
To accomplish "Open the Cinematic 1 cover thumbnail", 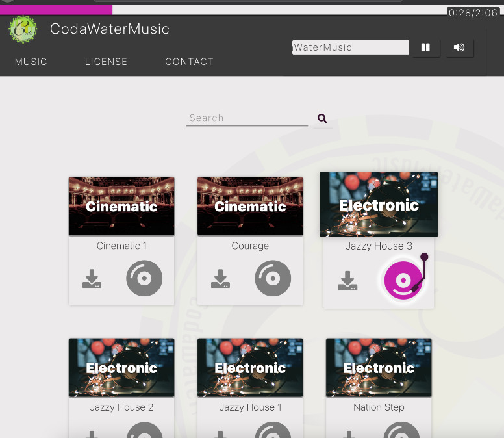I will (121, 206).
